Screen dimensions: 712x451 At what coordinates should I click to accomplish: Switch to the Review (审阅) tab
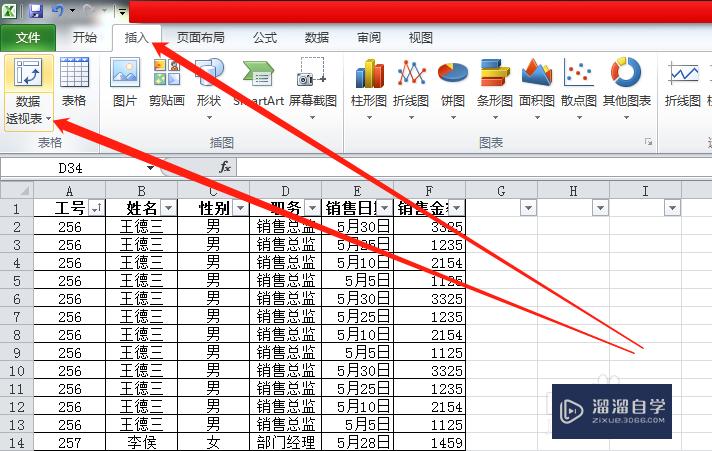click(369, 37)
